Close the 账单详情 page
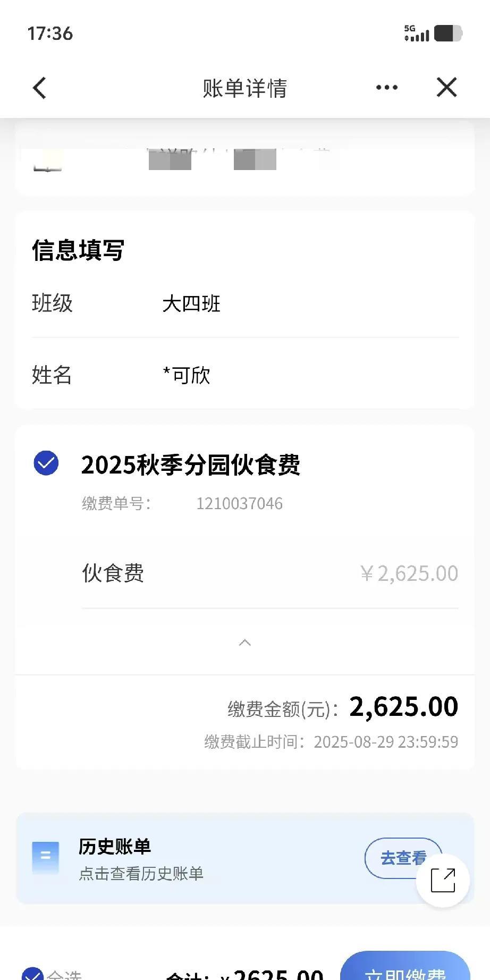The width and height of the screenshot is (490, 980). tap(446, 88)
